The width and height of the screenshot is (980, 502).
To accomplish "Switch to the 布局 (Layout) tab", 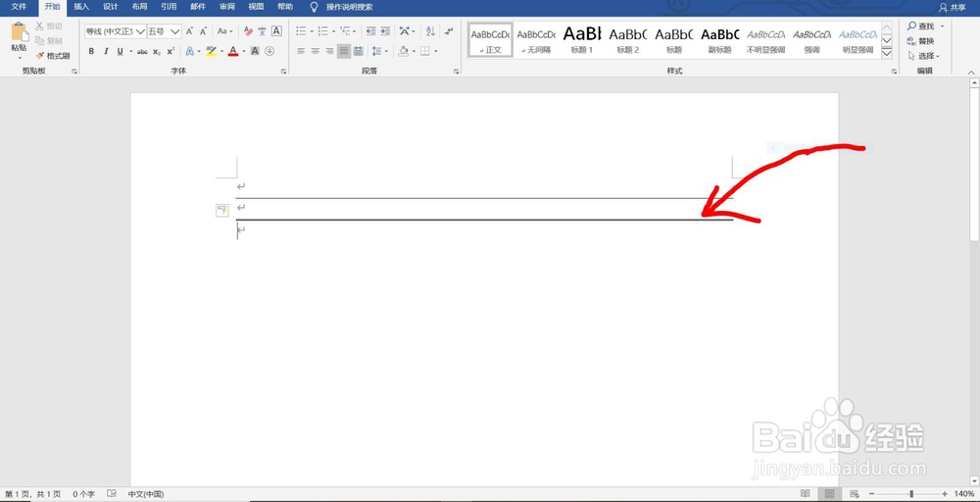I will coord(140,7).
